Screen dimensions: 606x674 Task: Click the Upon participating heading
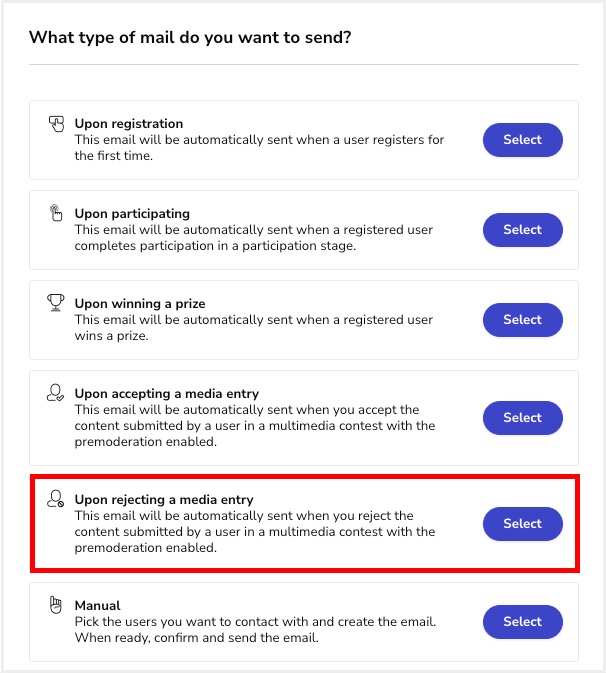(x=132, y=214)
